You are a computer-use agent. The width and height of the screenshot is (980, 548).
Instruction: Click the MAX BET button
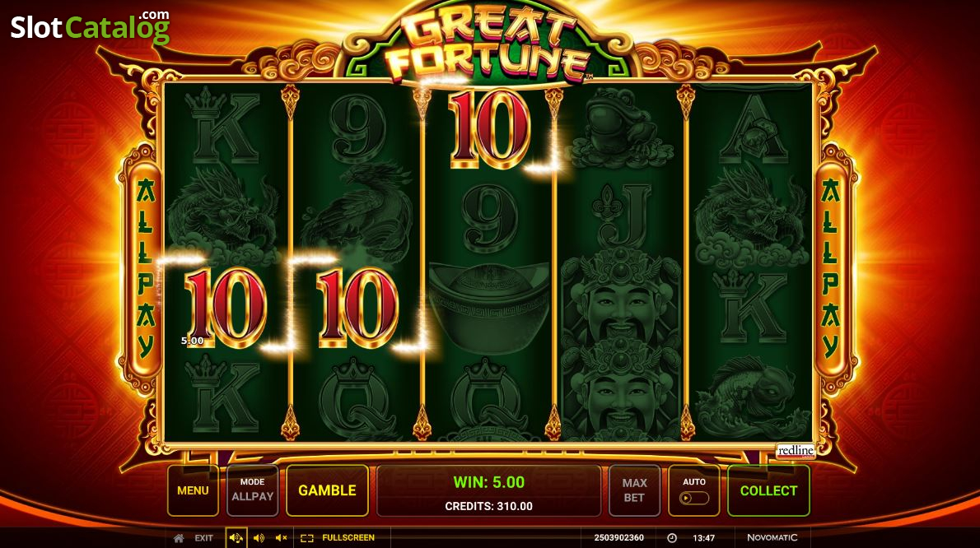(x=634, y=490)
